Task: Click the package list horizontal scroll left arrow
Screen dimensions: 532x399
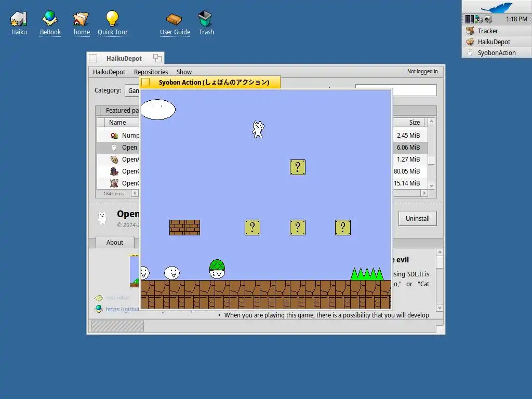Action: pyautogui.click(x=135, y=193)
